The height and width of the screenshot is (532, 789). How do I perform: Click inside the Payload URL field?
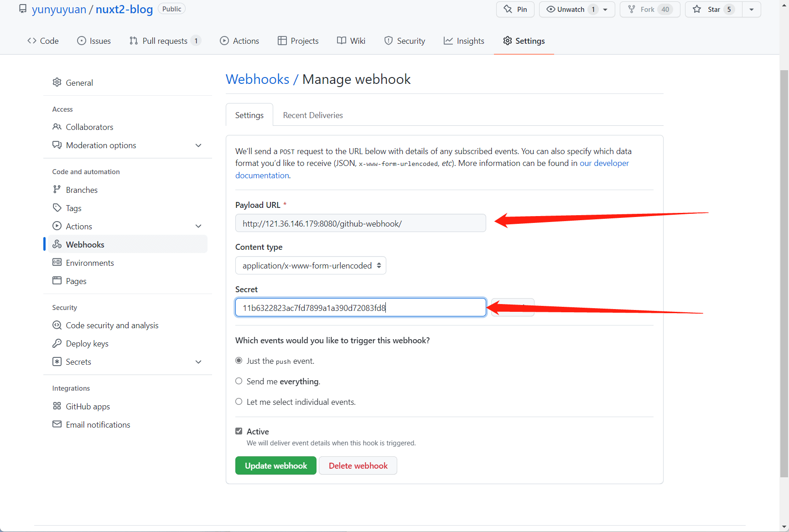click(360, 223)
